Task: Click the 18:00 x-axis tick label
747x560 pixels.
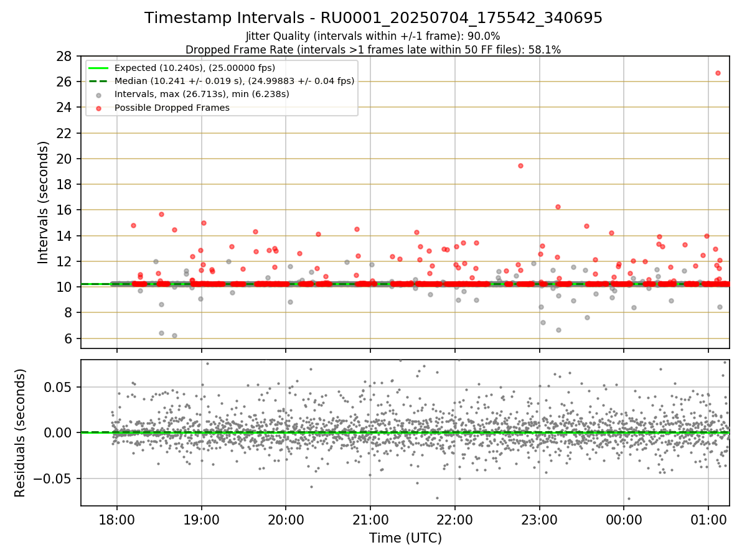Action: pos(117,519)
